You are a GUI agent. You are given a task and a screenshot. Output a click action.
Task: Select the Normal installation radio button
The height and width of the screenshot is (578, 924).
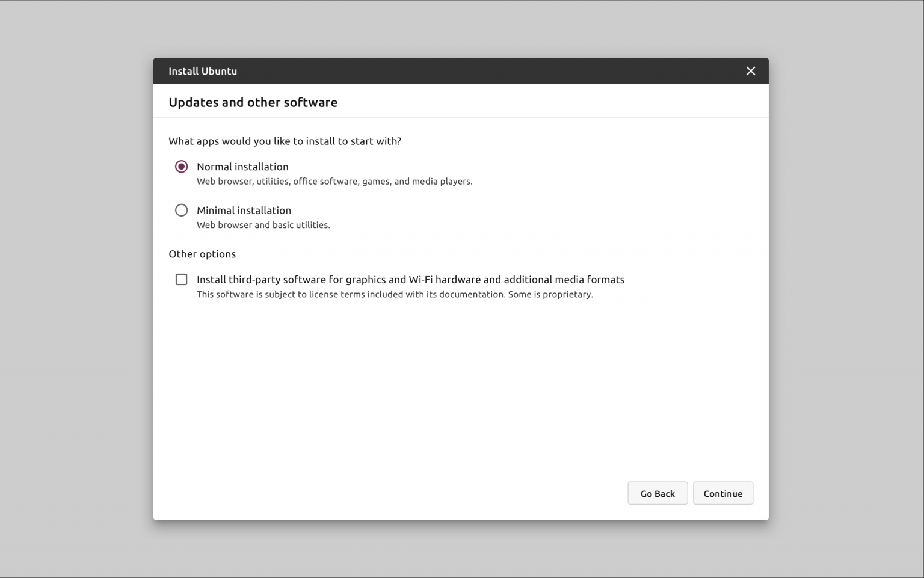pyautogui.click(x=181, y=167)
